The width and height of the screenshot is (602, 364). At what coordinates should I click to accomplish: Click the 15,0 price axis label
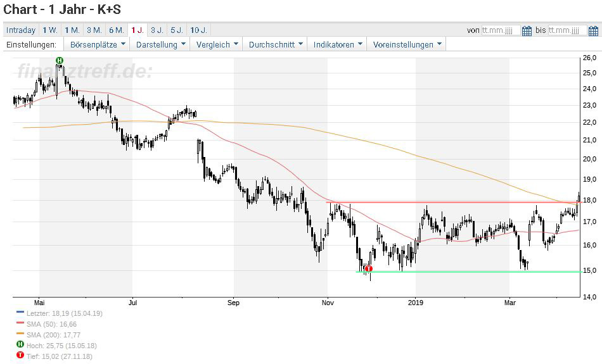pyautogui.click(x=590, y=270)
